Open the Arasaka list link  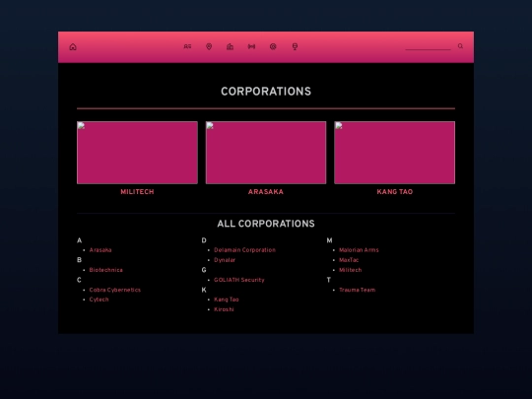(x=100, y=250)
